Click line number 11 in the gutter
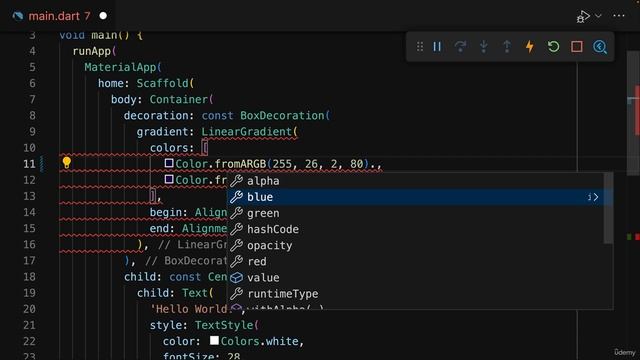 pos(29,164)
